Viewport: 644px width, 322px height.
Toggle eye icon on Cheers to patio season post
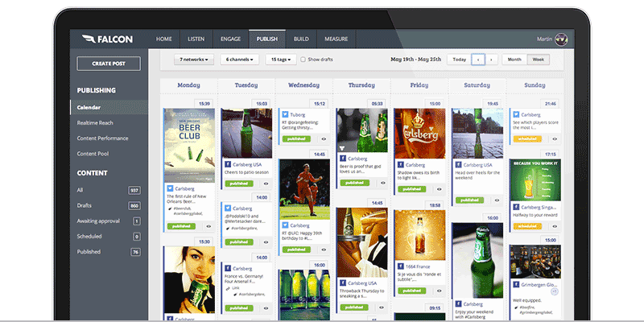[266, 184]
